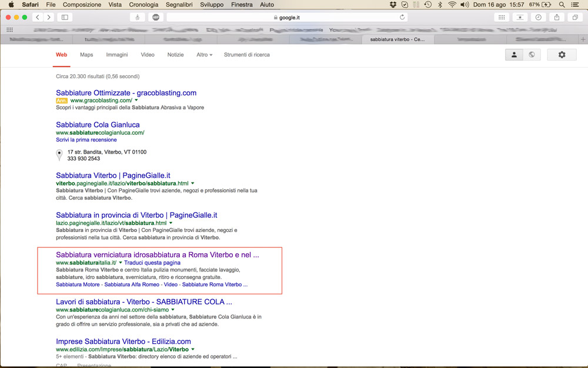This screenshot has height=368, width=588.
Task: Click 'Traduci questa pagina' link
Action: point(152,263)
